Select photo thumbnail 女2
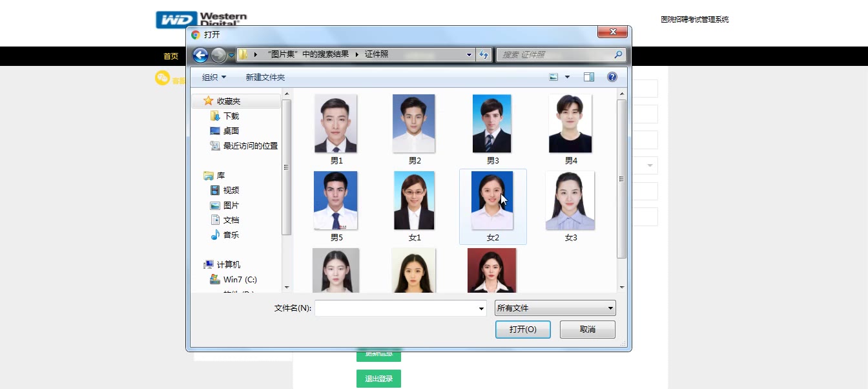This screenshot has width=868, height=389. point(492,200)
